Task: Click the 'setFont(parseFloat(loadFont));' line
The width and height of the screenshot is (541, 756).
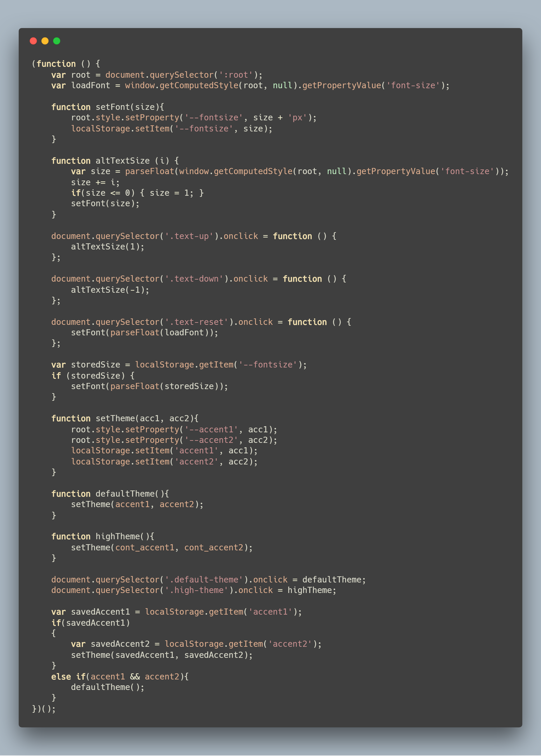Action: pyautogui.click(x=145, y=333)
